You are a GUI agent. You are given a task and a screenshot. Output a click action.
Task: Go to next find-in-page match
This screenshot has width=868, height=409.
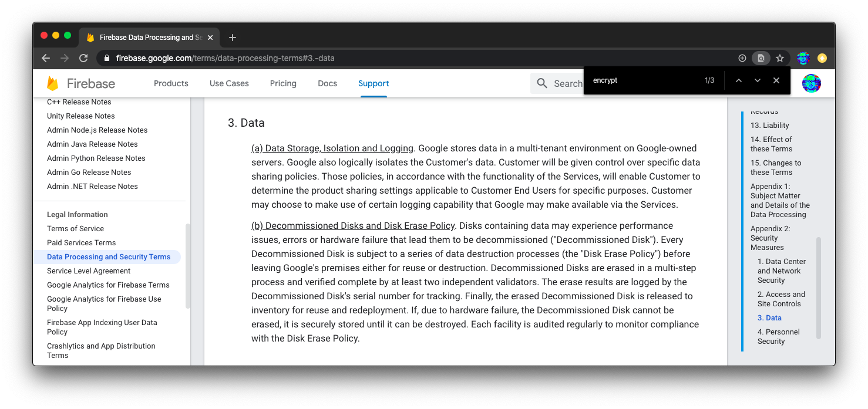[x=758, y=80]
